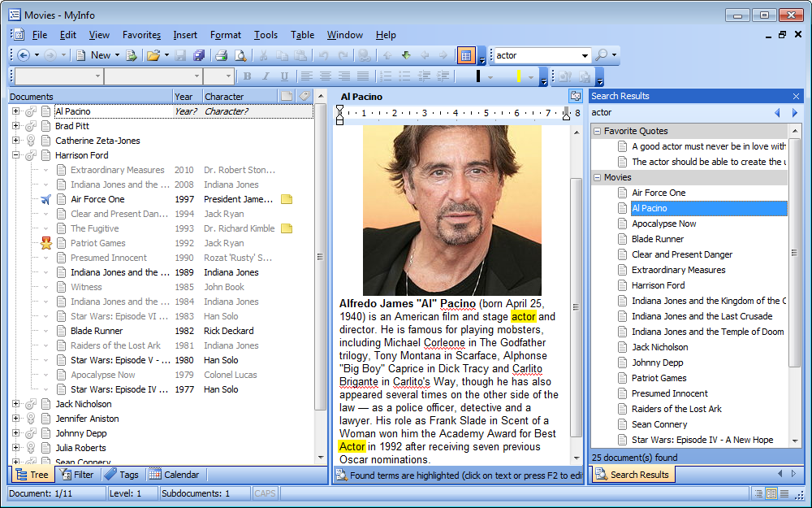Select Blade Runner in search results

coord(657,239)
